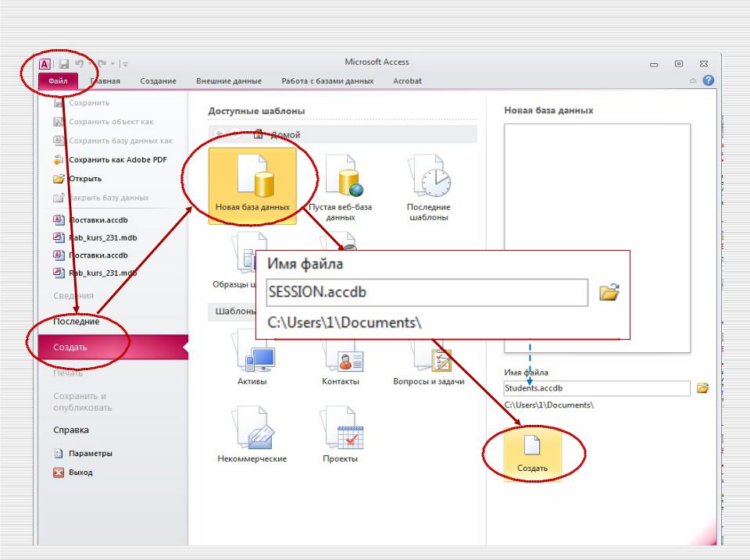Open Параметры options
Image resolution: width=750 pixels, height=560 pixels.
pyautogui.click(x=91, y=453)
